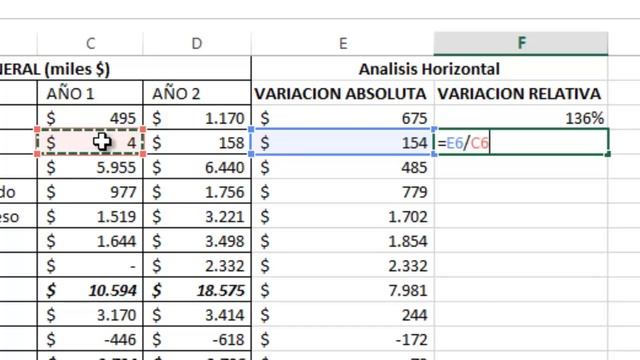This screenshot has width=640, height=360.
Task: Select cell with value 1.519
Action: pyautogui.click(x=90, y=216)
